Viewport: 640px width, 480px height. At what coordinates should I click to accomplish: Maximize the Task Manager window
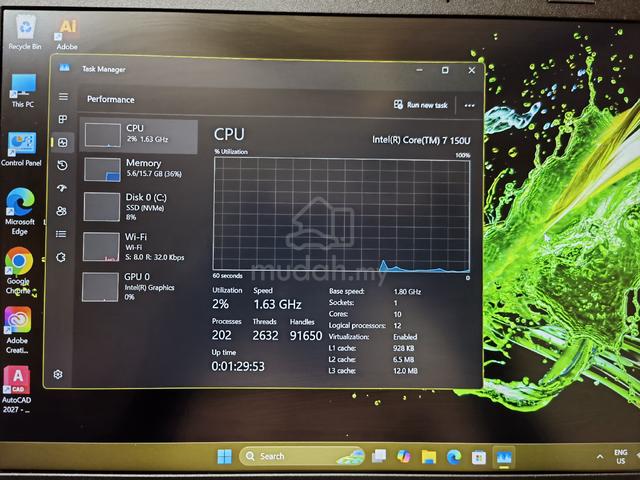[x=445, y=70]
